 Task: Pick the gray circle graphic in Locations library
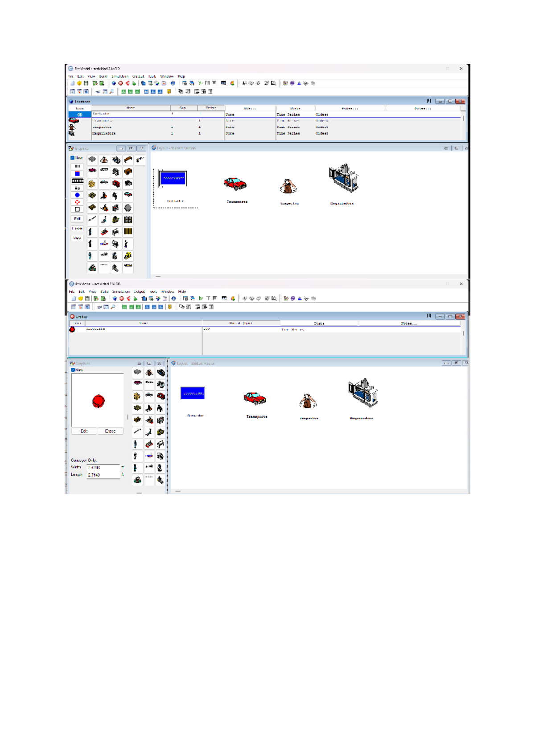click(x=128, y=208)
